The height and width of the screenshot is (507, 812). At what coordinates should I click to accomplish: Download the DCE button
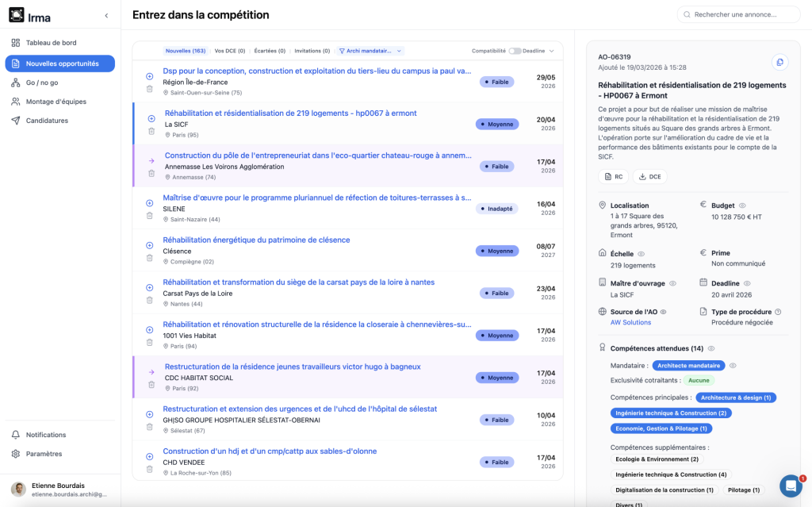tap(650, 177)
